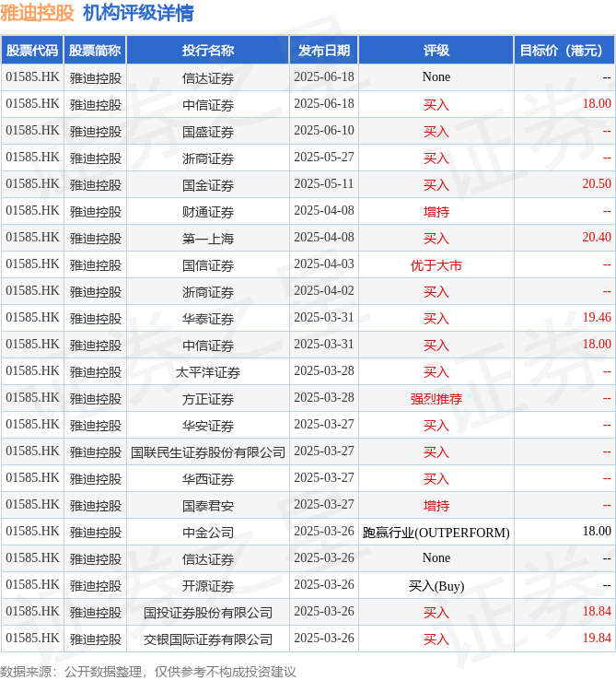Select the 开源证券 cell

pyautogui.click(x=208, y=585)
